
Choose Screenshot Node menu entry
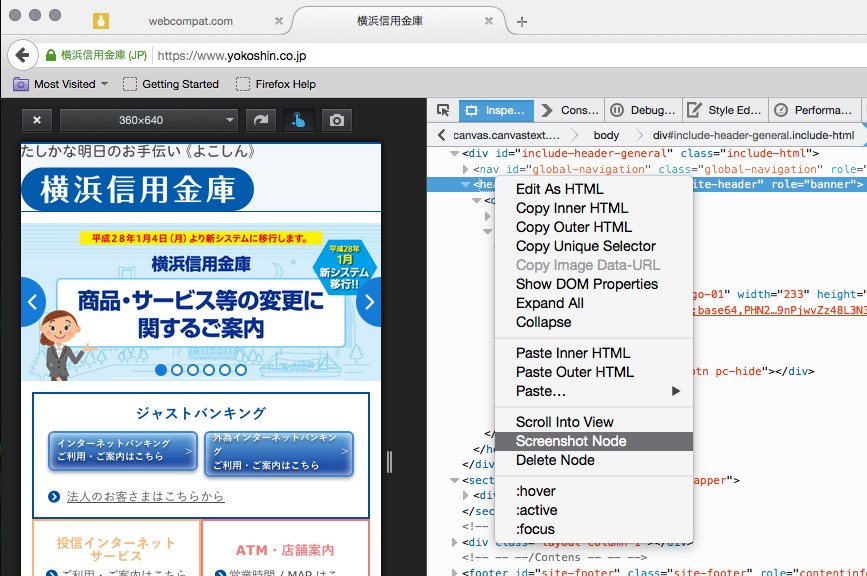tap(594, 441)
